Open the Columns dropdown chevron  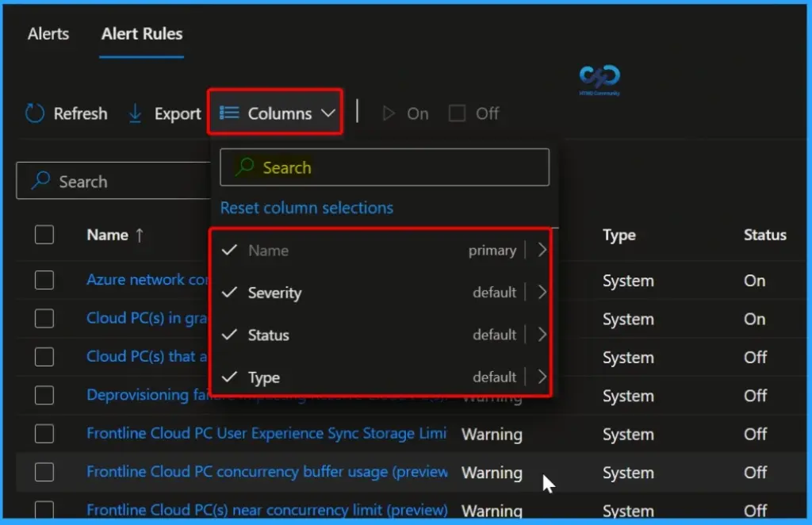point(327,113)
